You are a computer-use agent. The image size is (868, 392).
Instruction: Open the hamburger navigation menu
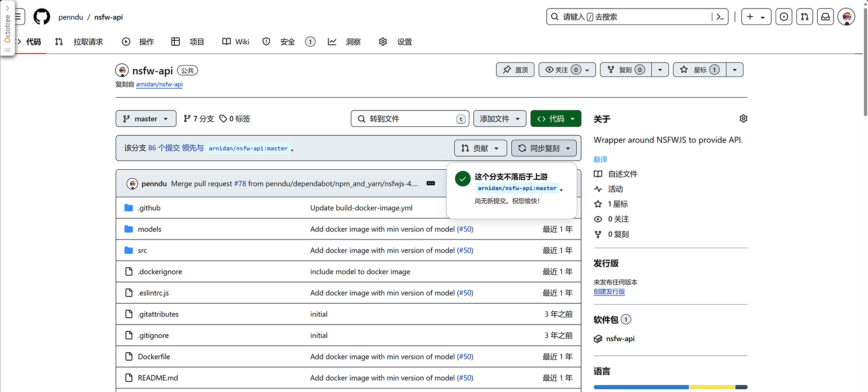[19, 17]
